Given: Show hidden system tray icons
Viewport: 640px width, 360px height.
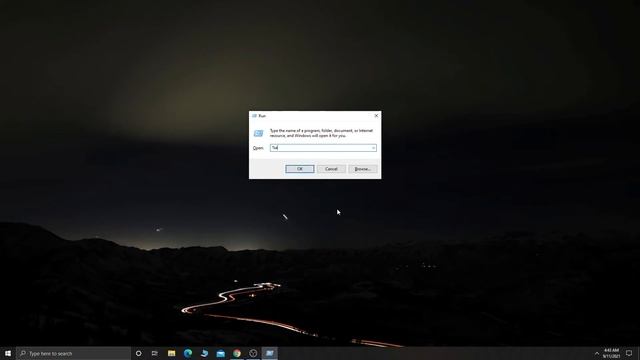Looking at the screenshot, I should 597,353.
